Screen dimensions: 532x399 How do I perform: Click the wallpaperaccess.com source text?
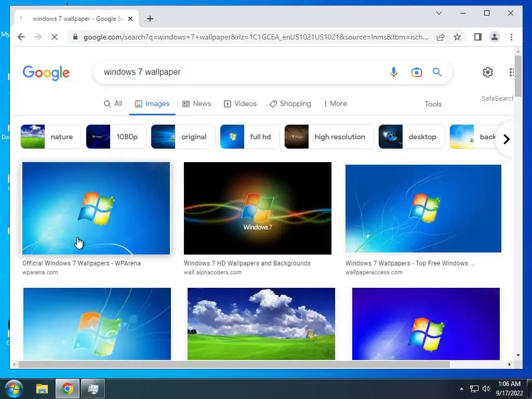374,272
